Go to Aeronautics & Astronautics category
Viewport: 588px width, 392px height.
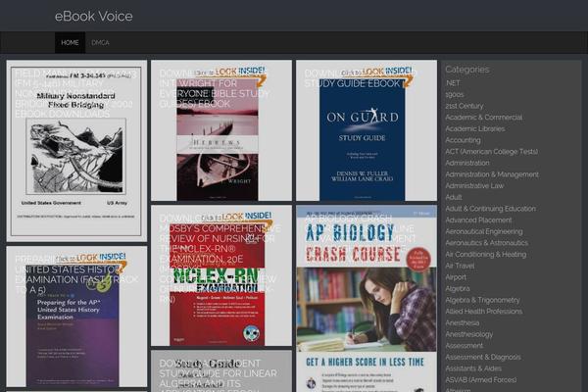487,243
